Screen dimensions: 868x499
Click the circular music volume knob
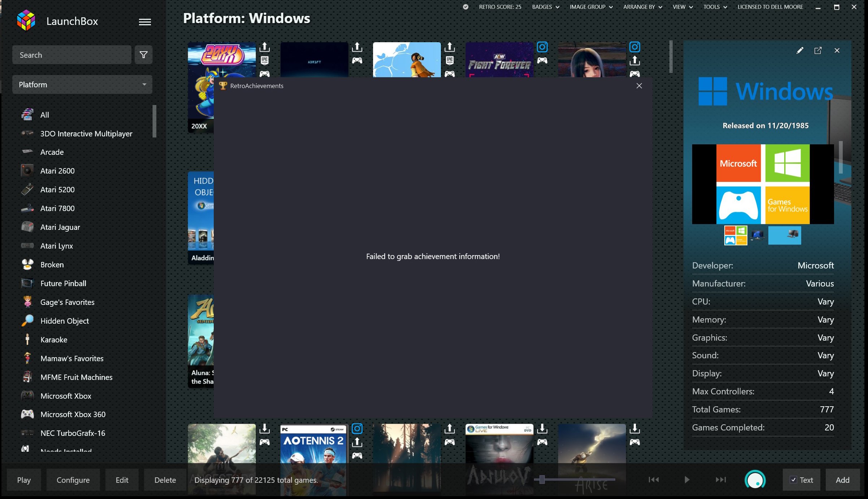click(755, 480)
